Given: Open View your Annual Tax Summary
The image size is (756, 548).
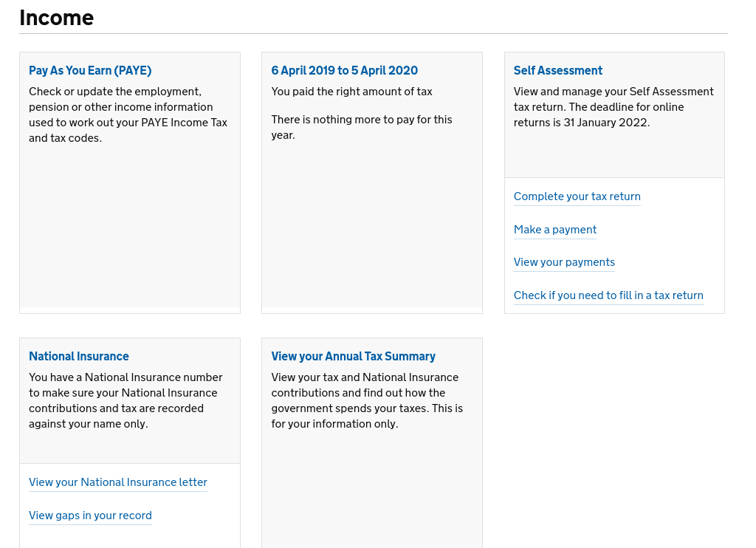Looking at the screenshot, I should coord(353,356).
